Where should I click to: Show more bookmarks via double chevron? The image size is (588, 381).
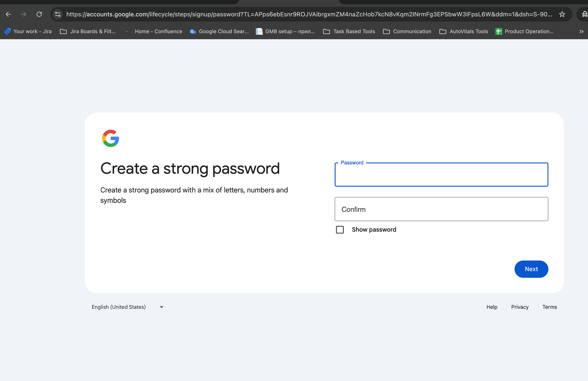581,31
